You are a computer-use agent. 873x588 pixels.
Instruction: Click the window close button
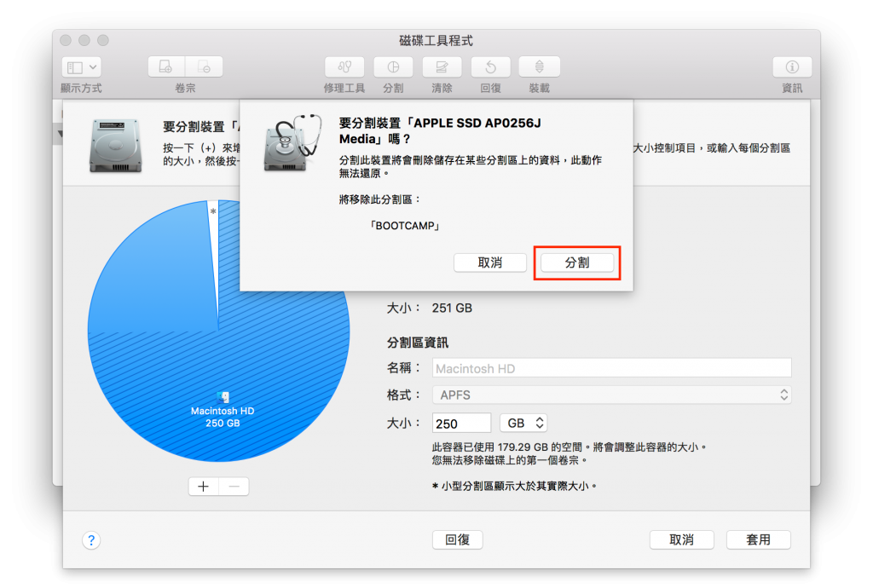tap(66, 40)
